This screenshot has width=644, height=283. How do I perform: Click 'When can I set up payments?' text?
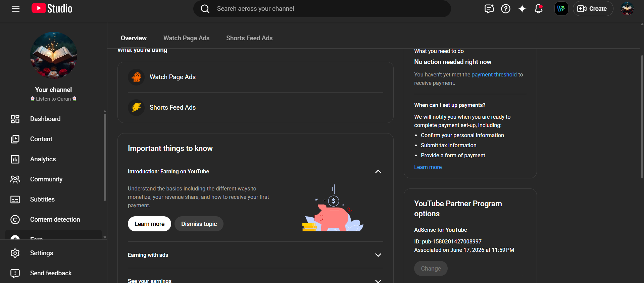(450, 105)
